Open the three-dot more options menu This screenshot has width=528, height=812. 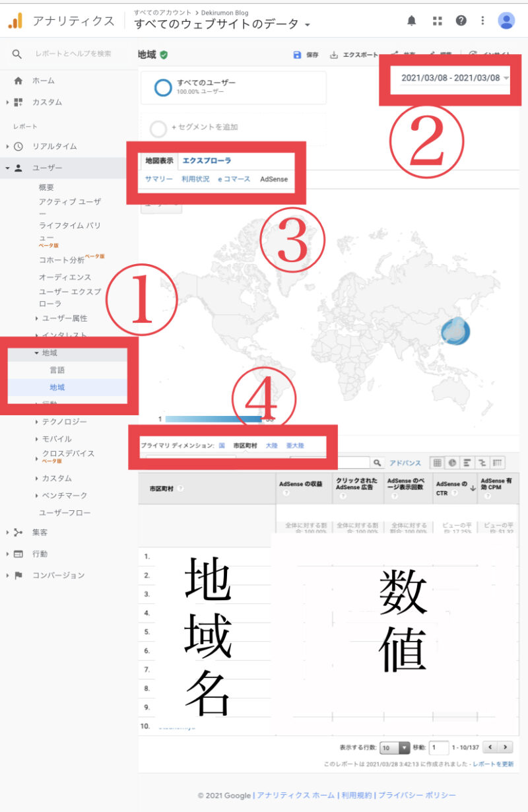(x=483, y=20)
